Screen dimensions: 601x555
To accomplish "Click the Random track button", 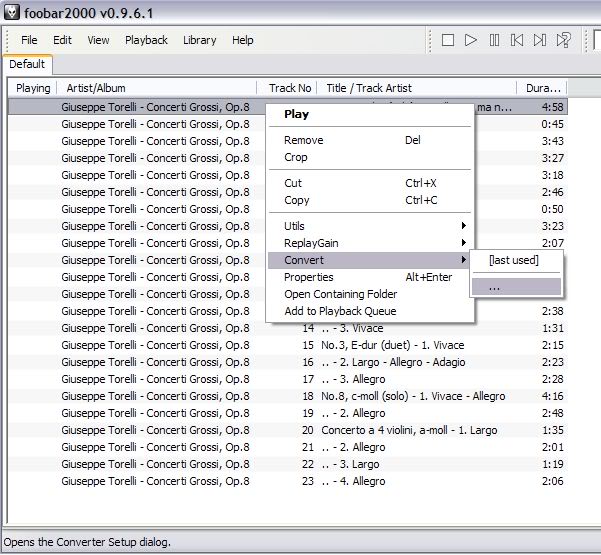I will tap(563, 40).
